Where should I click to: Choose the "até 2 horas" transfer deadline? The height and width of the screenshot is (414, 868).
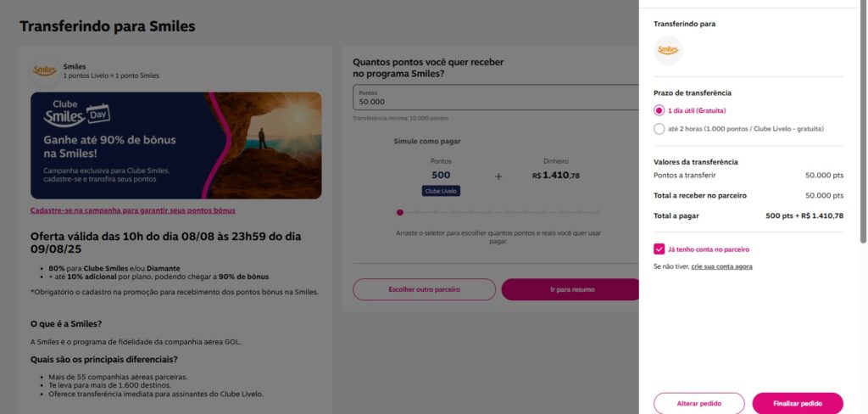coord(659,129)
